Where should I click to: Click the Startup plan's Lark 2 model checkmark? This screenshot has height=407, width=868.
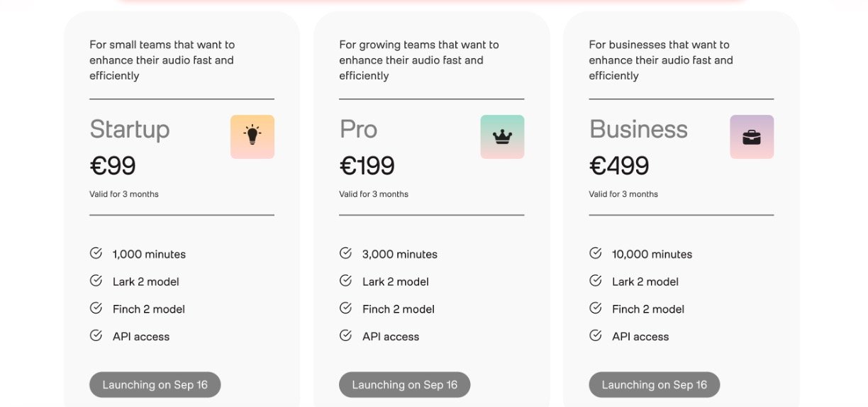96,281
